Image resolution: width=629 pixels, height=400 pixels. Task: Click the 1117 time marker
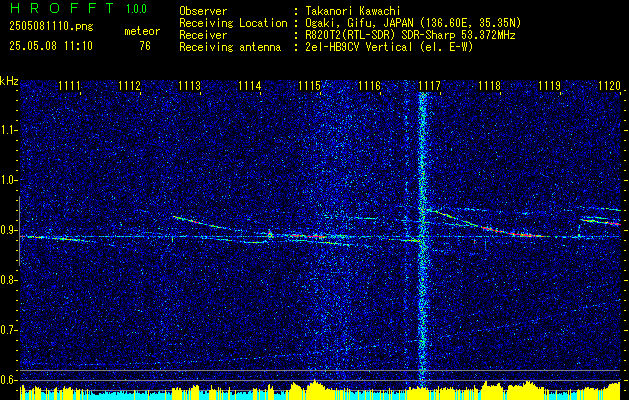pyautogui.click(x=429, y=86)
